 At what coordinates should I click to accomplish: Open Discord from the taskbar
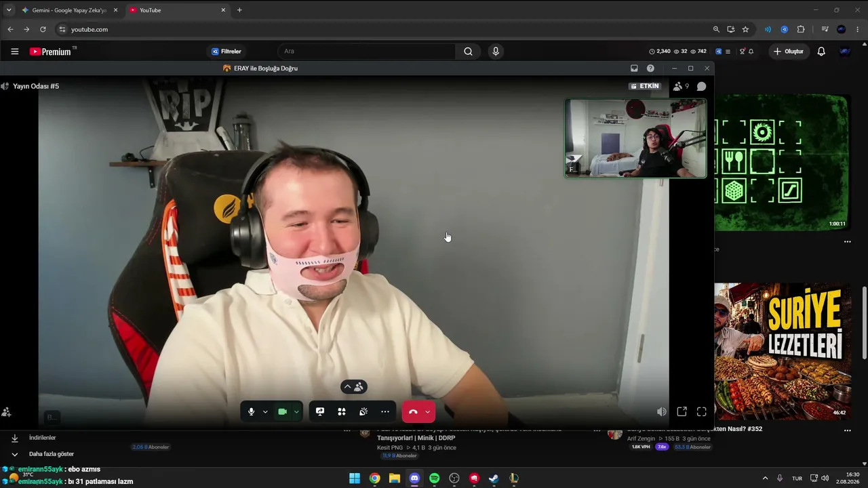[x=414, y=479]
